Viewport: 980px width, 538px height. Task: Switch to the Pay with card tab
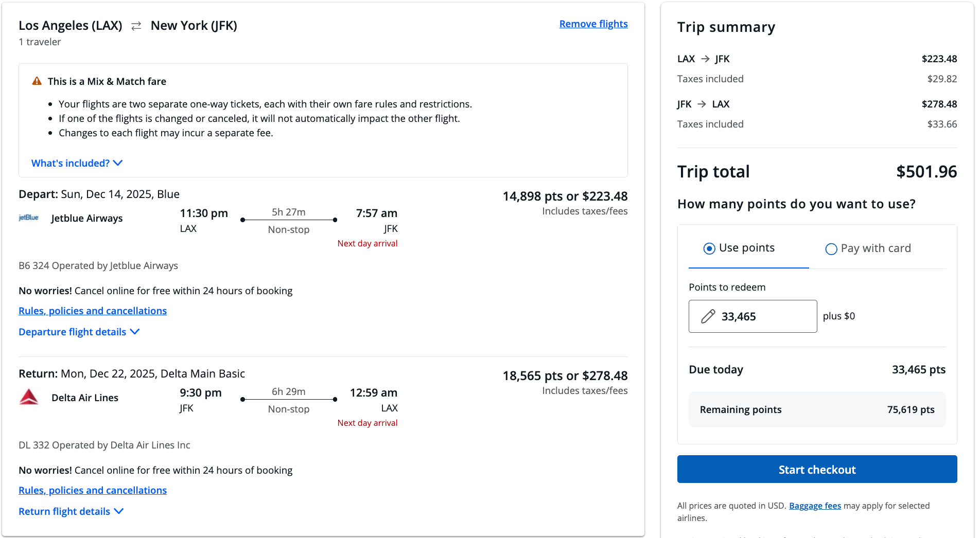(876, 248)
